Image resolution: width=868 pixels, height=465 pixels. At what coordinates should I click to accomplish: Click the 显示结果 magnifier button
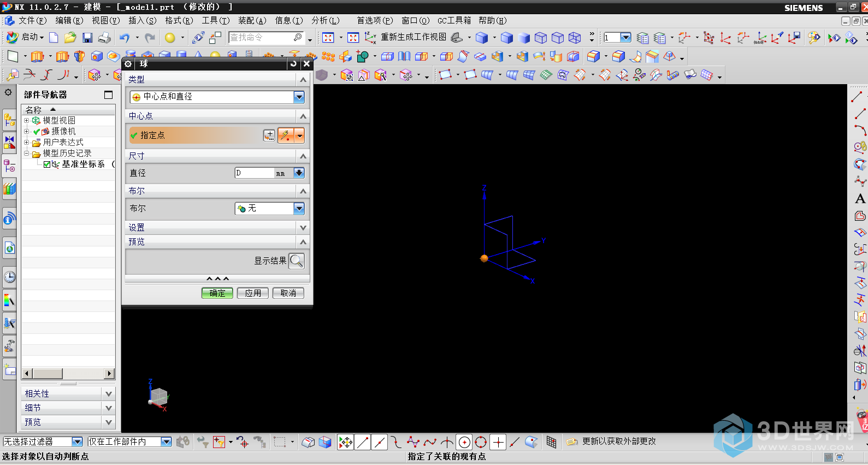coord(297,261)
